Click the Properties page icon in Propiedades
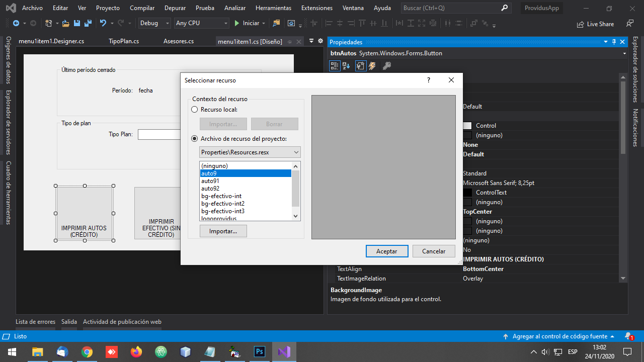Screen dimensions: 644x362 360,65
